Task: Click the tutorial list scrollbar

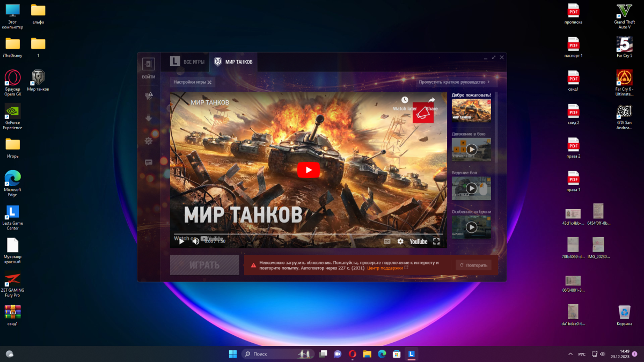Action: click(x=495, y=128)
